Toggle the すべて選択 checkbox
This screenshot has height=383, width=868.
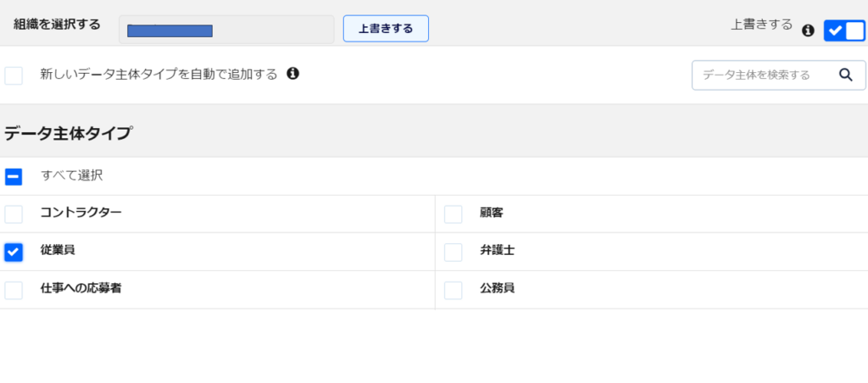14,177
